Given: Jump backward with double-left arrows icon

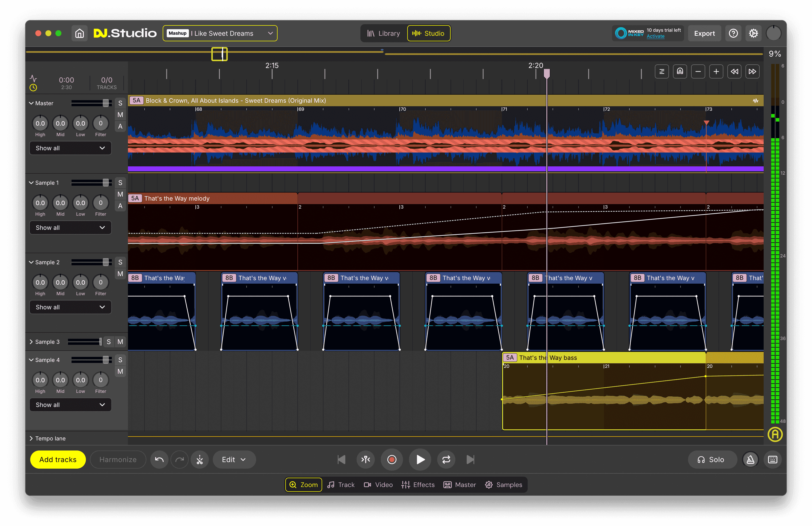Looking at the screenshot, I should click(x=734, y=71).
